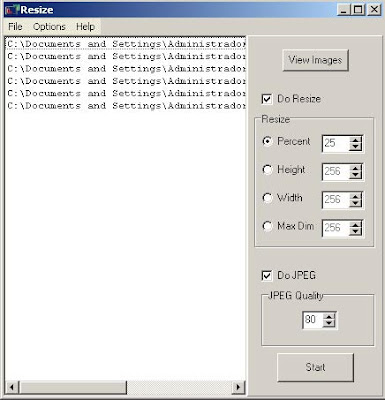This screenshot has height=400, width=385.
Task: Select the fifth file path in the list
Action: [126, 93]
